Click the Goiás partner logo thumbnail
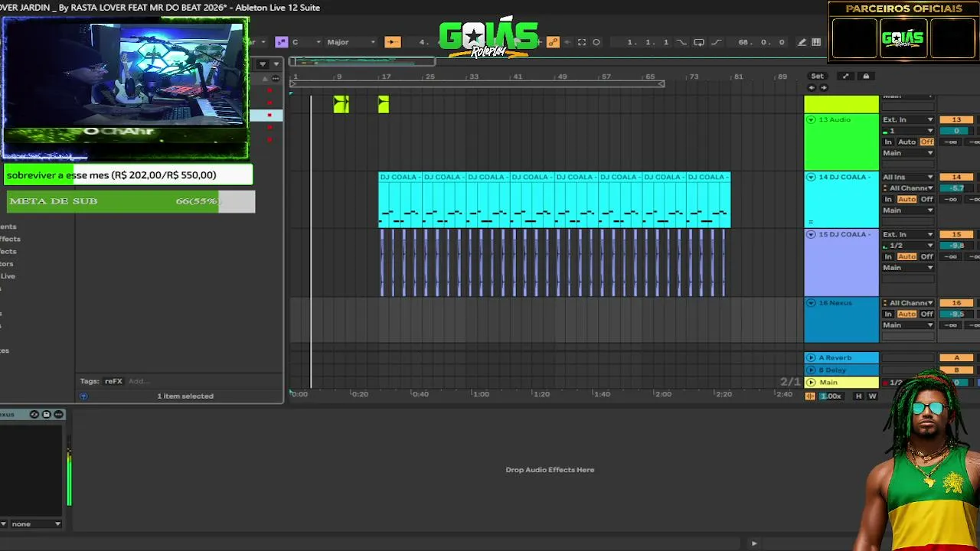The height and width of the screenshot is (551, 980). click(x=903, y=38)
